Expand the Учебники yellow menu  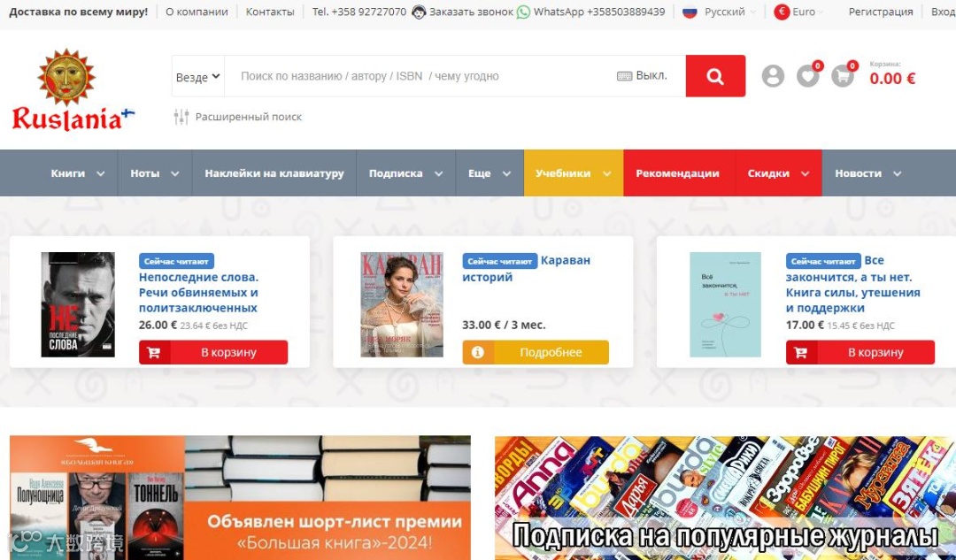click(573, 173)
